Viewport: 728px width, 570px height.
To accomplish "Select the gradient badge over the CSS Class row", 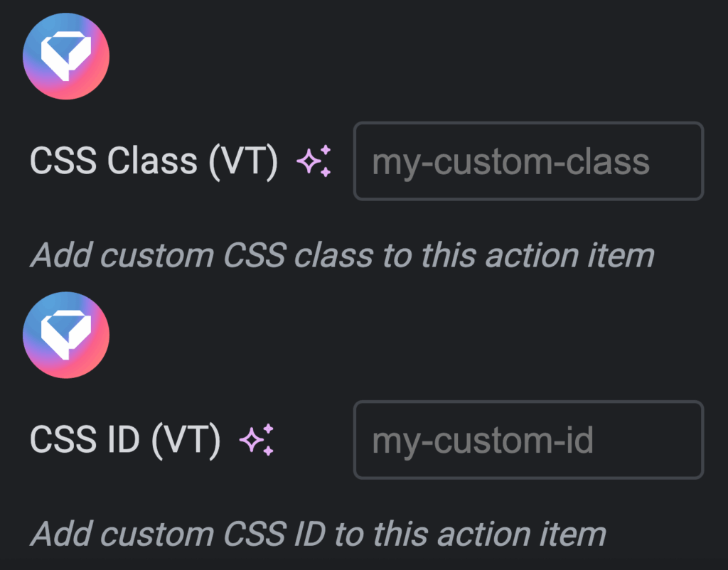I will (66, 56).
